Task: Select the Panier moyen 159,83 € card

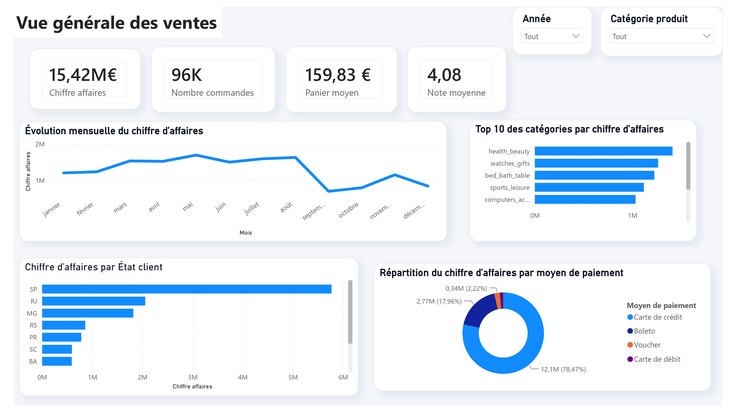Action: [x=341, y=79]
